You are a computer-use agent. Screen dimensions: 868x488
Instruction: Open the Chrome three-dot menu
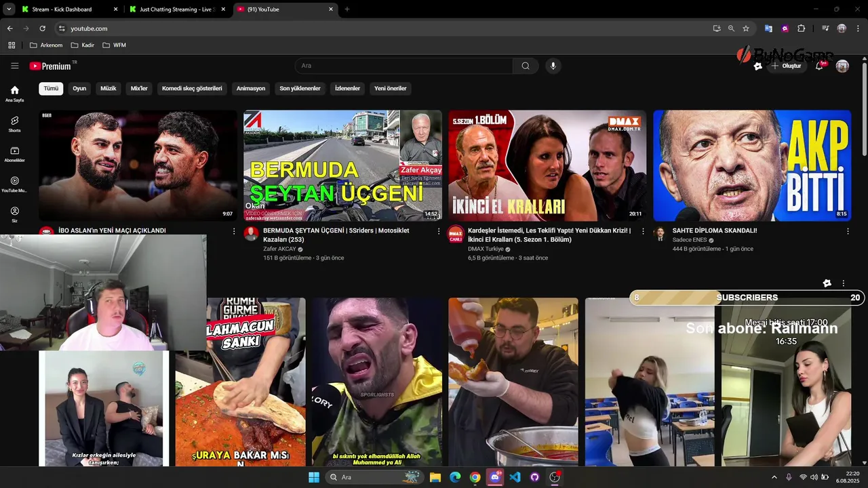858,28
